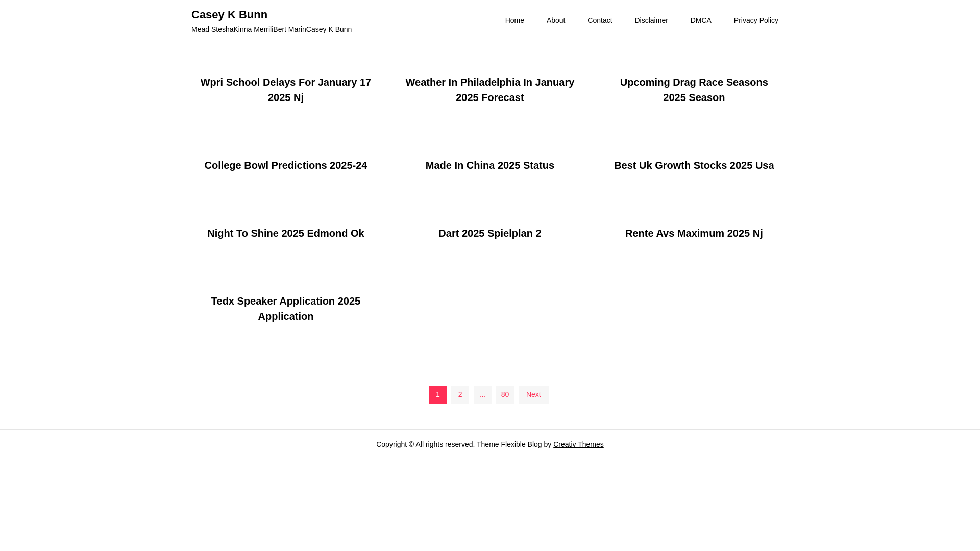Open Best Uk Growth Stocks 2025 Usa post
This screenshot has height=551, width=980.
(694, 165)
